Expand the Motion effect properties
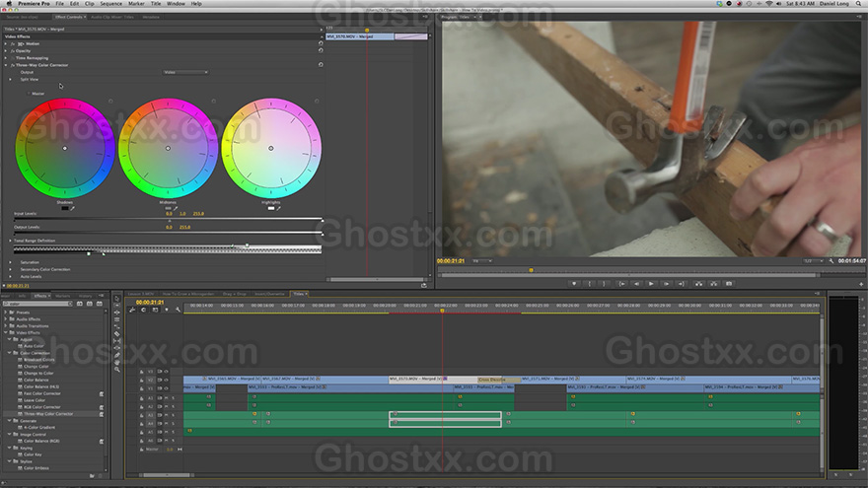The image size is (868, 488). point(6,43)
